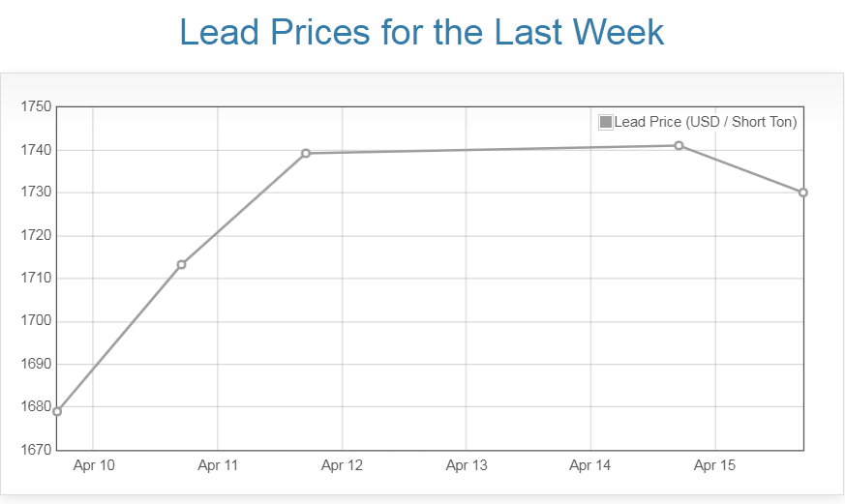Click the 1750 y-axis label
845x504 pixels.
point(36,107)
